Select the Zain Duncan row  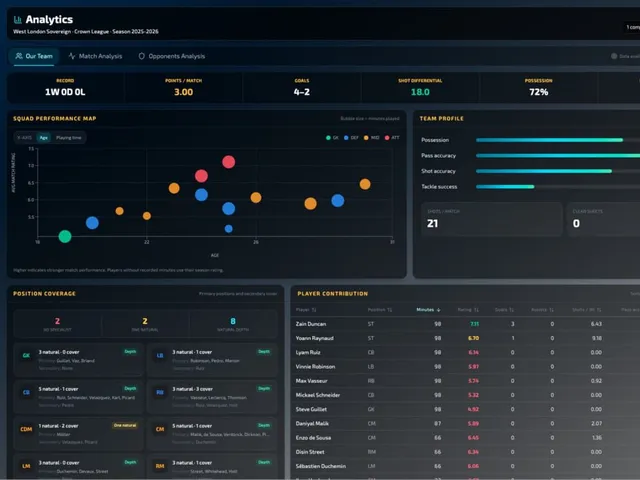[x=465, y=324]
